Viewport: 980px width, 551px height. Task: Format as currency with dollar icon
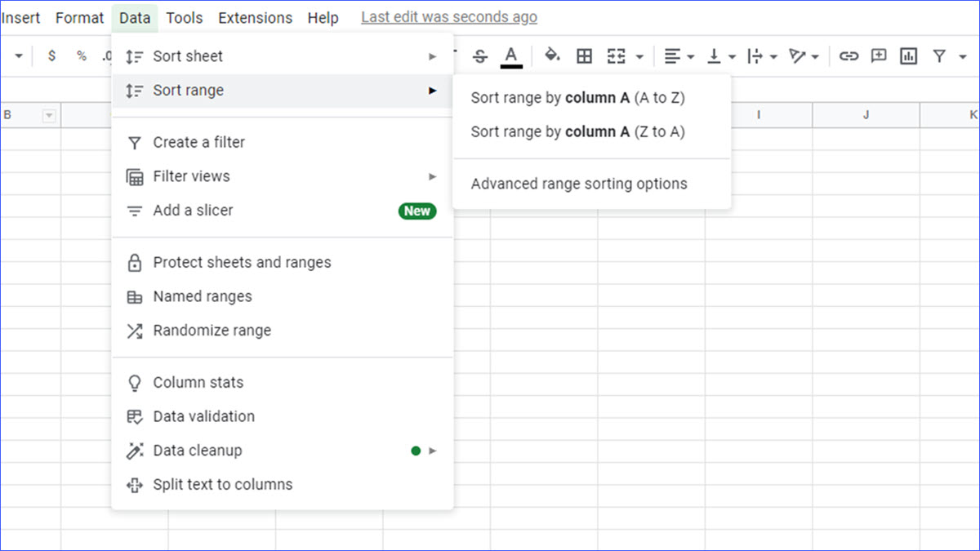[x=52, y=56]
